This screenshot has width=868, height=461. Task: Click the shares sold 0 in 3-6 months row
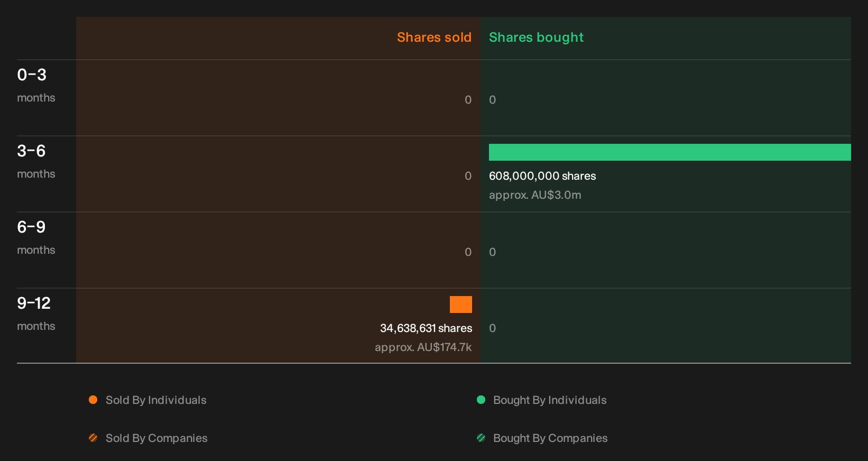[468, 176]
